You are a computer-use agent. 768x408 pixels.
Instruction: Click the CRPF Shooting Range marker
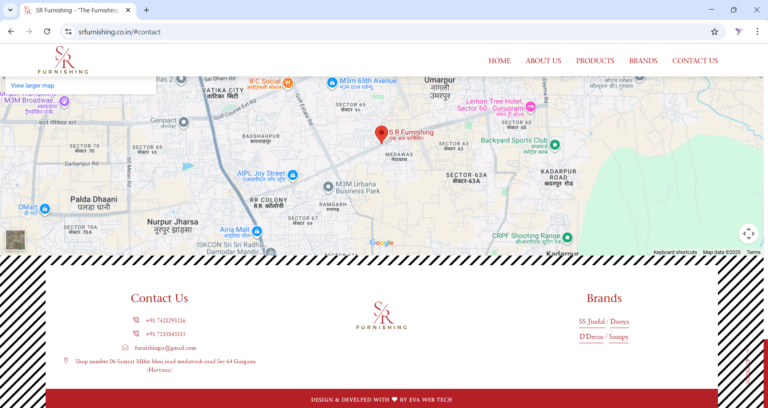click(x=567, y=238)
